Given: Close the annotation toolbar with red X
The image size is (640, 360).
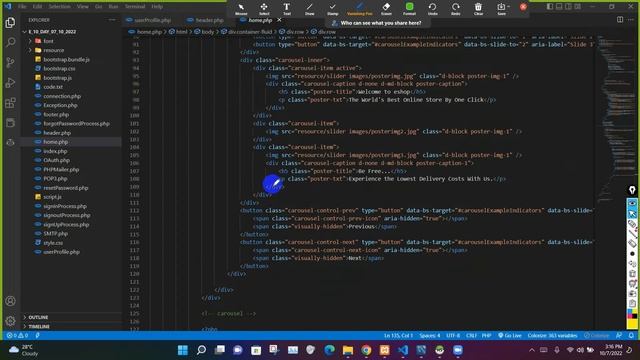Looking at the screenshot, I should (523, 7).
